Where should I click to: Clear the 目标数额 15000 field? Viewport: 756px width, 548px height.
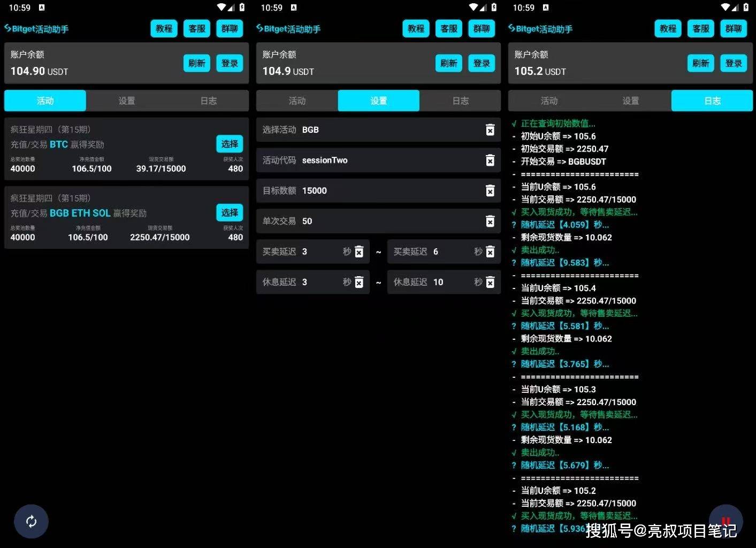[490, 191]
